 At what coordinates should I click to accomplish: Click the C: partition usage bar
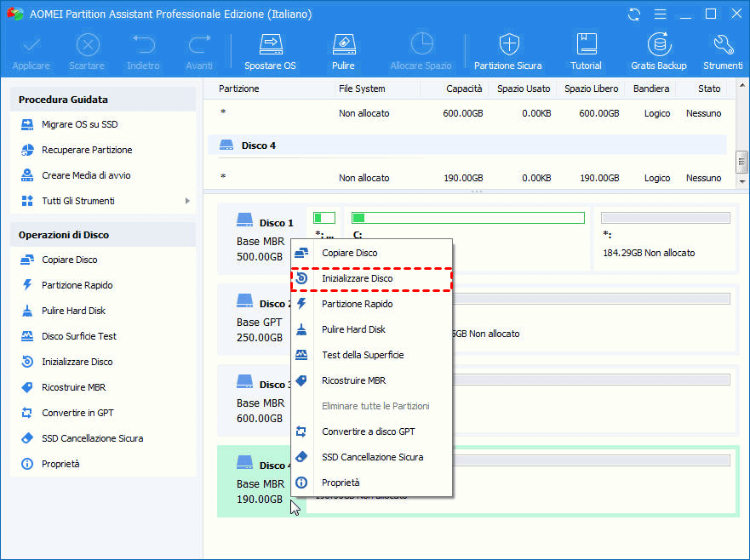(468, 218)
